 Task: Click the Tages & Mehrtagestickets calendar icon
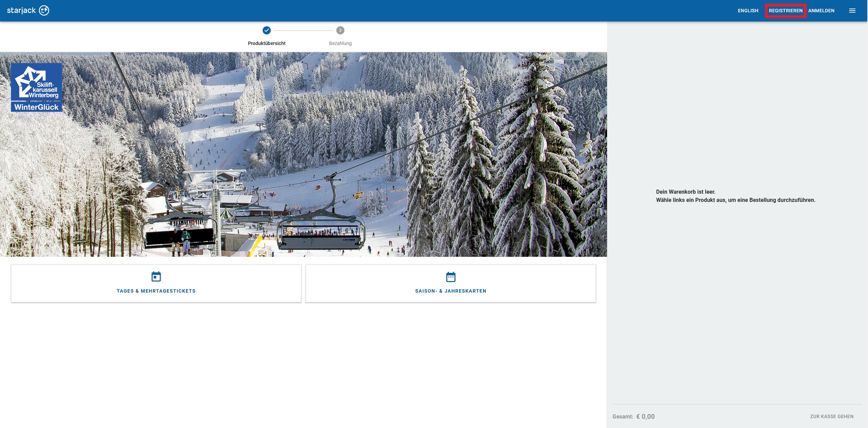pos(156,277)
